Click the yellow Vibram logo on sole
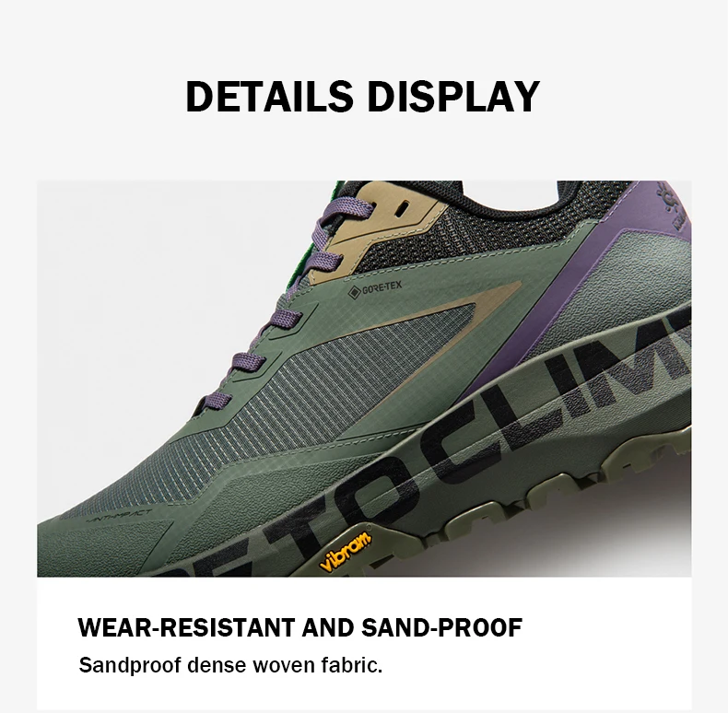The image size is (728, 713). pyautogui.click(x=346, y=552)
